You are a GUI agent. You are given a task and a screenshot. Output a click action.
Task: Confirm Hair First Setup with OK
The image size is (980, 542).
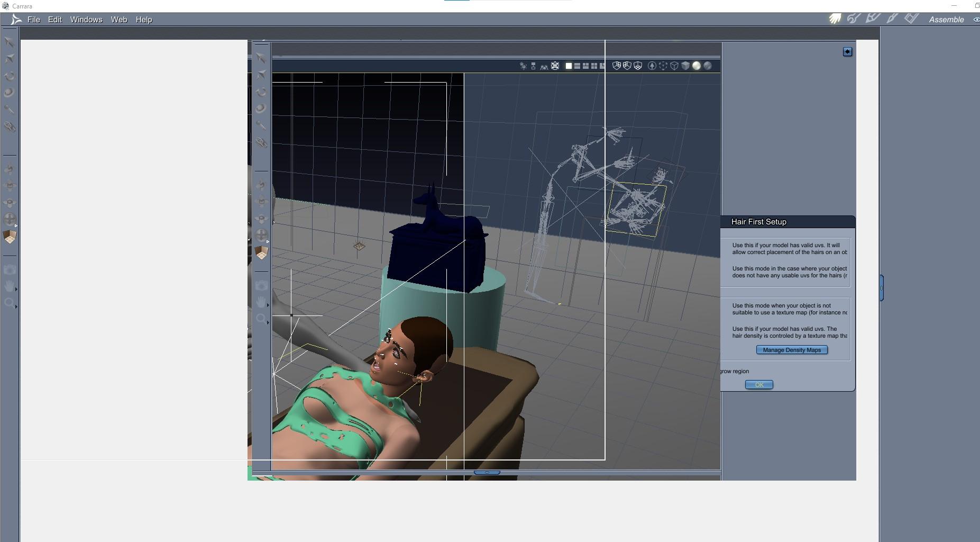pyautogui.click(x=759, y=385)
